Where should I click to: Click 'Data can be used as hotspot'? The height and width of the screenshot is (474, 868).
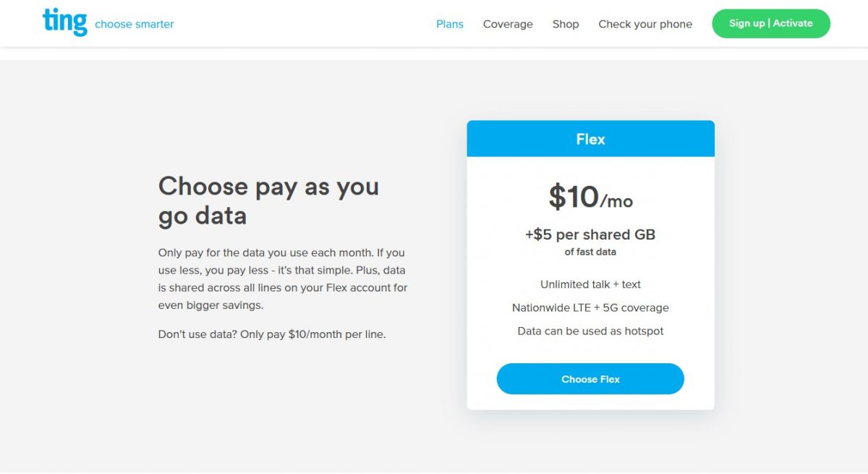[x=590, y=331]
